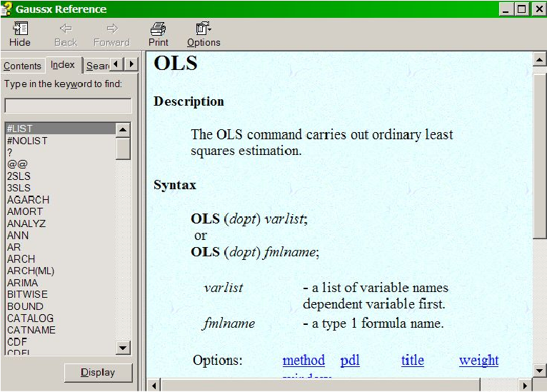Click the content pane scroll right arrow
The image size is (547, 392).
click(526, 386)
